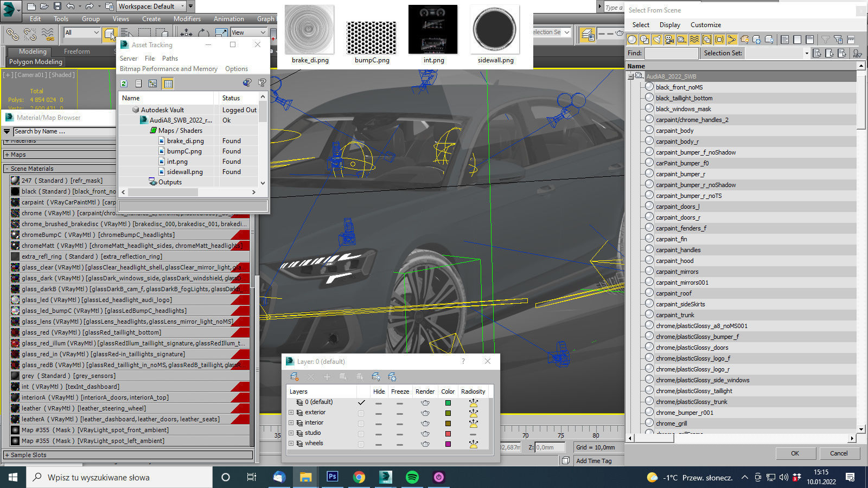
Task: Click Hide/Unhide All Layers icon
Action: [376, 377]
